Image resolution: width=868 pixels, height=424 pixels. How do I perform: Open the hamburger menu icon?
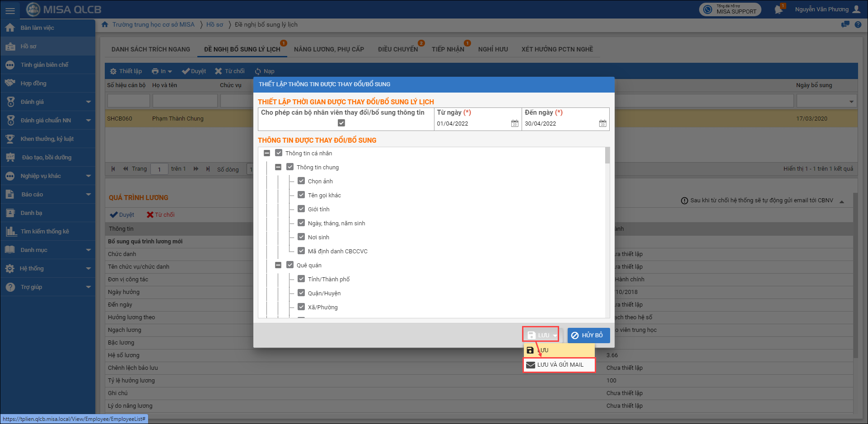[10, 10]
